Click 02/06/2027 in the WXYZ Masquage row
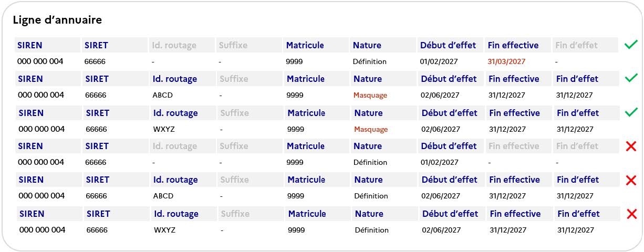The height and width of the screenshot is (252, 644). click(x=440, y=129)
